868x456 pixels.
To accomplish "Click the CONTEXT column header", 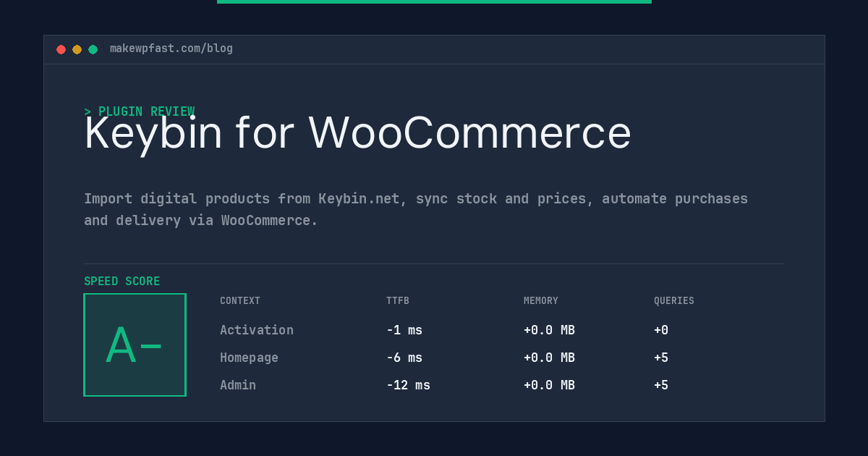I will pyautogui.click(x=240, y=301).
